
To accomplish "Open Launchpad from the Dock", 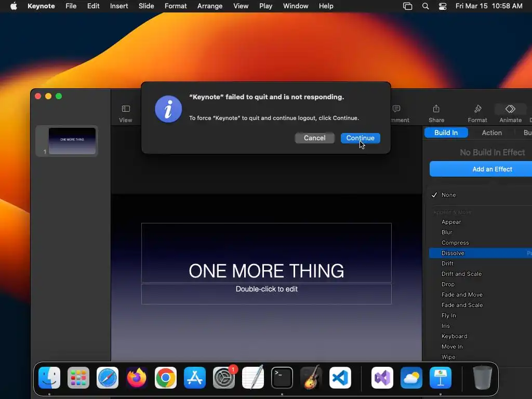I will point(78,378).
